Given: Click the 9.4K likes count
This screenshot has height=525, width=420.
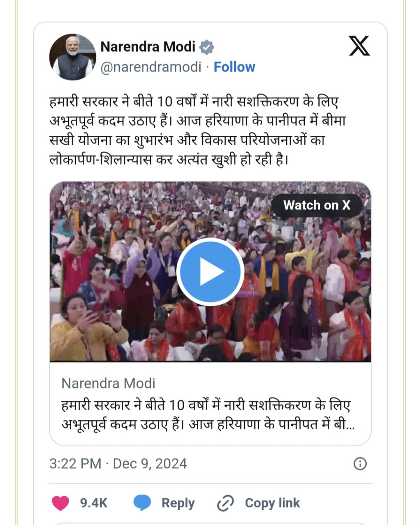Looking at the screenshot, I should [x=94, y=503].
